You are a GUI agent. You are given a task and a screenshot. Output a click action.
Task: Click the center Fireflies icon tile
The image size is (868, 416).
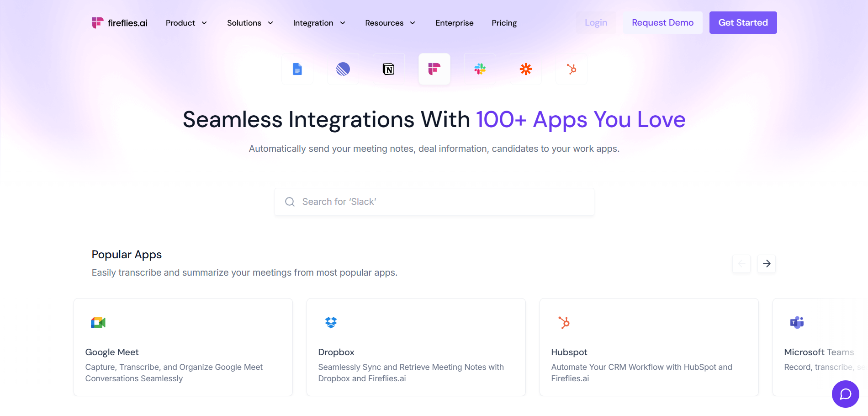tap(434, 69)
